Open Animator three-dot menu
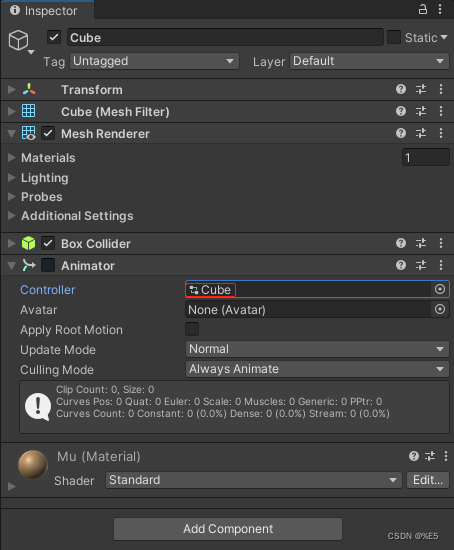Viewport: 454px width, 550px height. [x=441, y=265]
